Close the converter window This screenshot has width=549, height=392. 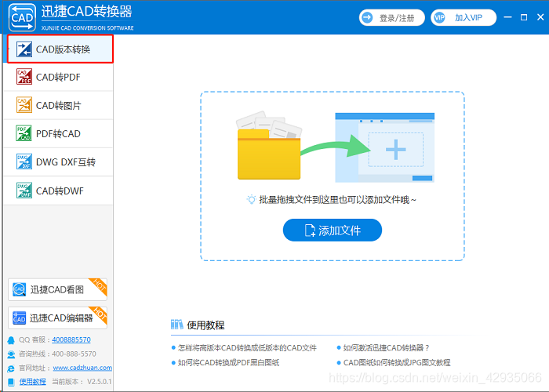tap(540, 17)
